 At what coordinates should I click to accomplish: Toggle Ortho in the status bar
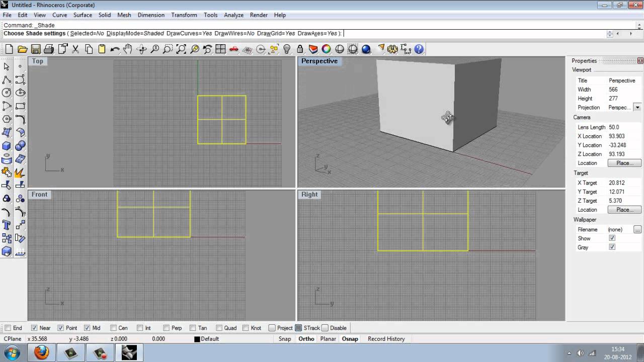pos(306,339)
